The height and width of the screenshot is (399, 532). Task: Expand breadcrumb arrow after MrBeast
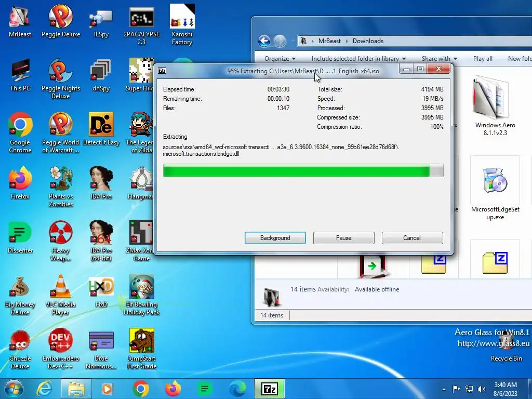(x=347, y=41)
